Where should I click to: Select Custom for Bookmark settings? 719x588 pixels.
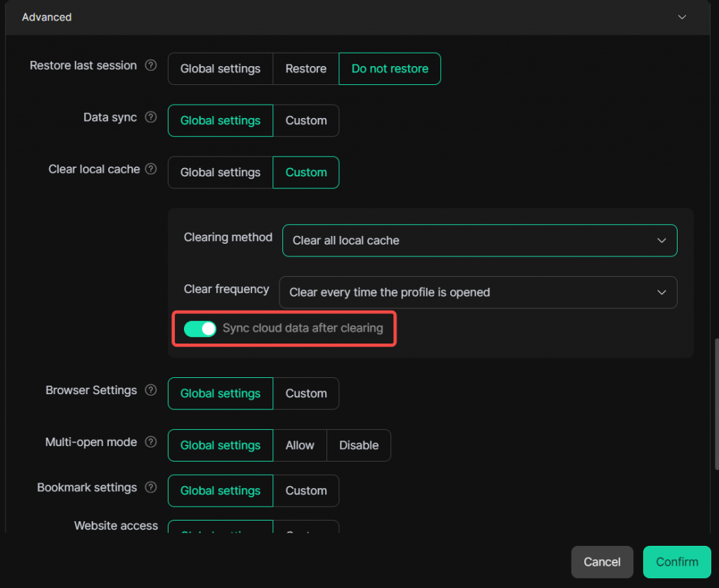305,490
